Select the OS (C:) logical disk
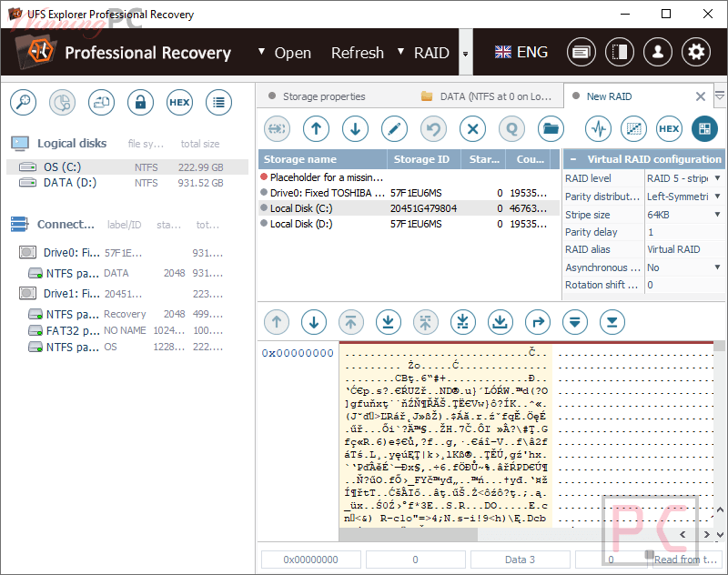Screen dimensions: 728x575 click(x=127, y=167)
